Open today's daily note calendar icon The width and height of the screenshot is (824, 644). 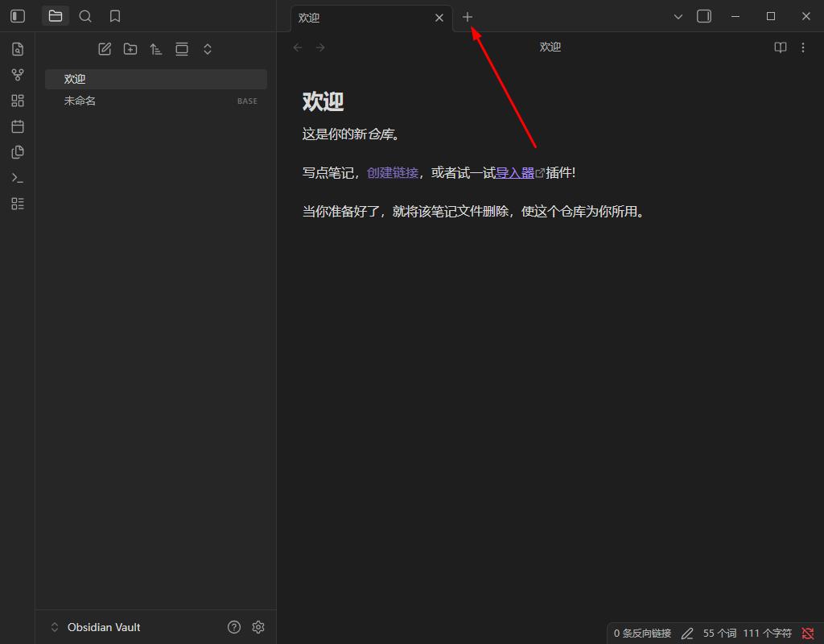pos(17,126)
